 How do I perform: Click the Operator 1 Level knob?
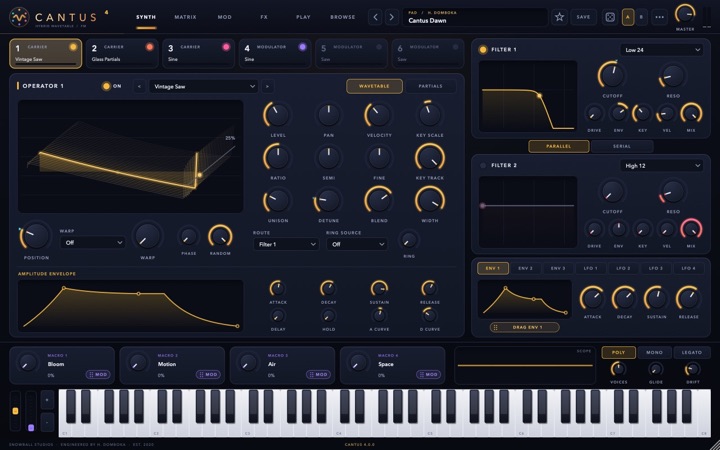(x=278, y=115)
